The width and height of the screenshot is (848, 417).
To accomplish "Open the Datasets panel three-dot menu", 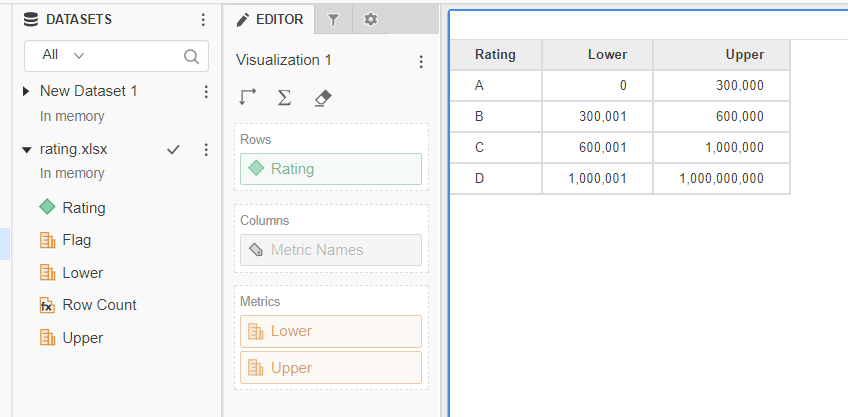I will pos(204,19).
